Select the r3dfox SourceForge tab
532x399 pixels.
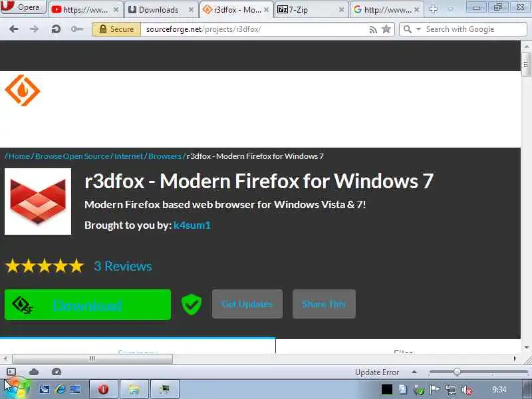(x=237, y=9)
